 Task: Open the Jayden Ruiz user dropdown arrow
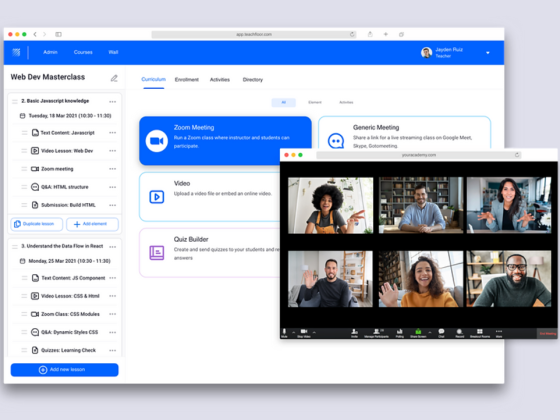[x=488, y=53]
